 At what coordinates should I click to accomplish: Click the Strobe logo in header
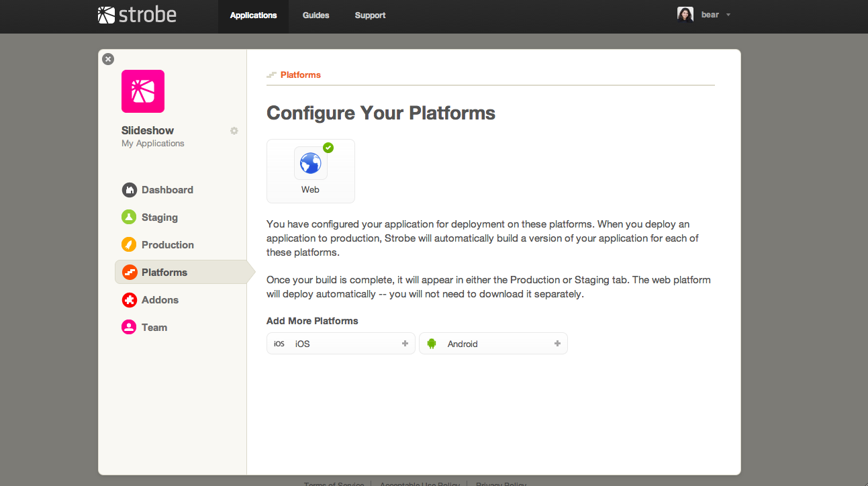[x=137, y=15]
